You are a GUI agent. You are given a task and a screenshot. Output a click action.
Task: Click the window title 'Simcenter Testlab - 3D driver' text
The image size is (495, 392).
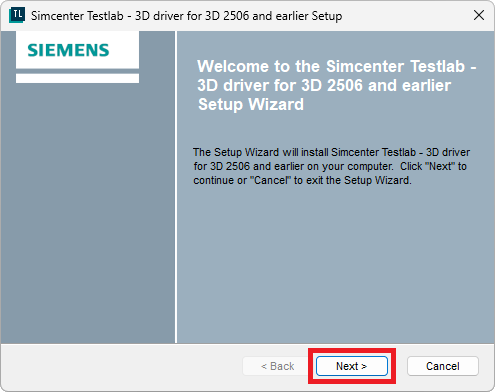186,16
